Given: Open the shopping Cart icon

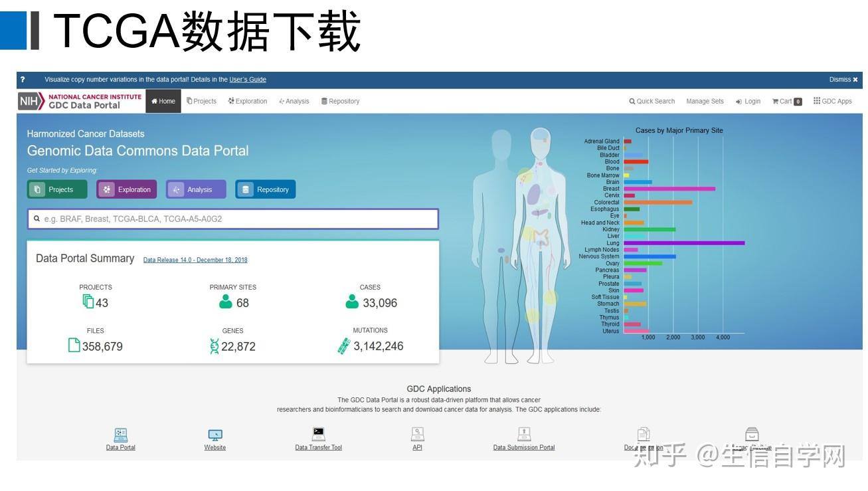Looking at the screenshot, I should coord(786,101).
